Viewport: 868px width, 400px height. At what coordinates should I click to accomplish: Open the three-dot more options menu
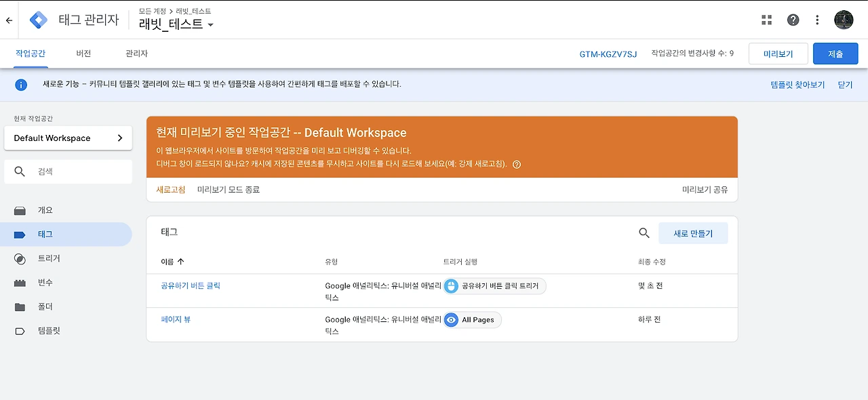[x=818, y=20]
